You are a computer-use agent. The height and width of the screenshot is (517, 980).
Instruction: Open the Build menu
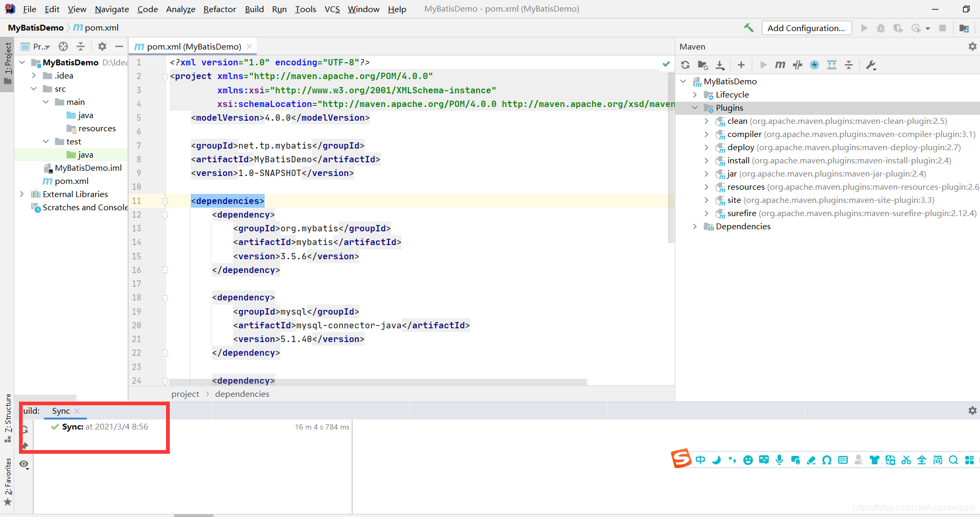[254, 9]
